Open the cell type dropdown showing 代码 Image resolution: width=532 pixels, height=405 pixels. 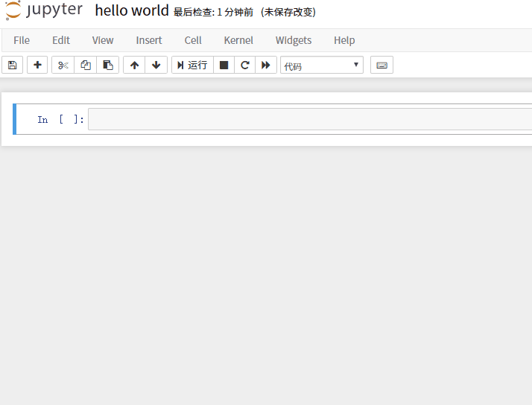click(x=322, y=65)
